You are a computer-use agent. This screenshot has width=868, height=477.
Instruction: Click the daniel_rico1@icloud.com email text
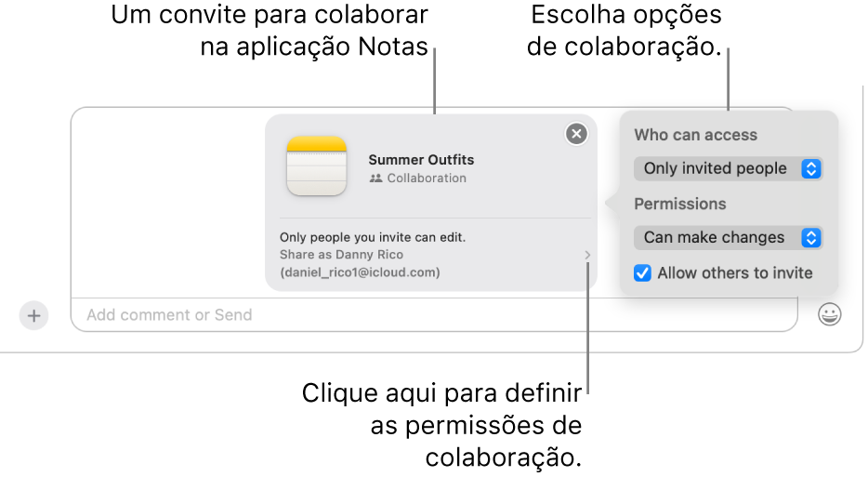[360, 272]
